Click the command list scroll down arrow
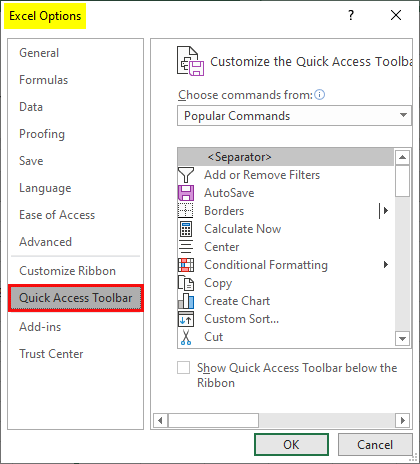Screen dimensions: 420x464 click(402, 339)
